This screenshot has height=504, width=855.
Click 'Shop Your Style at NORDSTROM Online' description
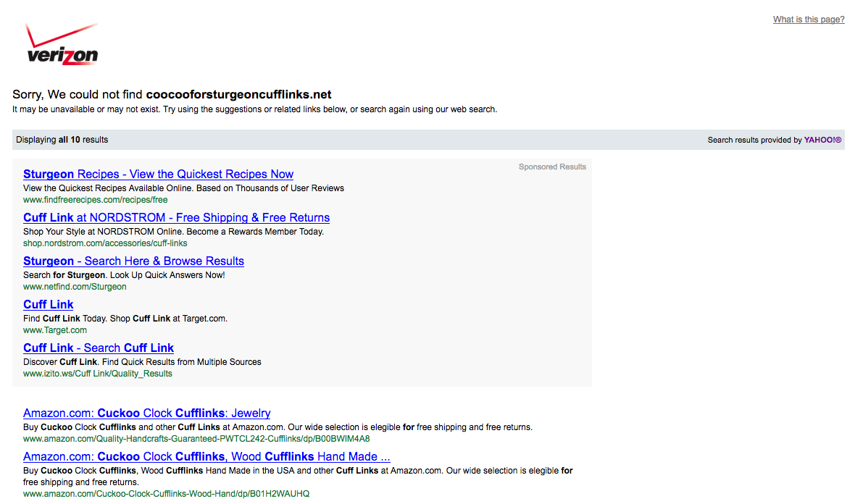173,232
